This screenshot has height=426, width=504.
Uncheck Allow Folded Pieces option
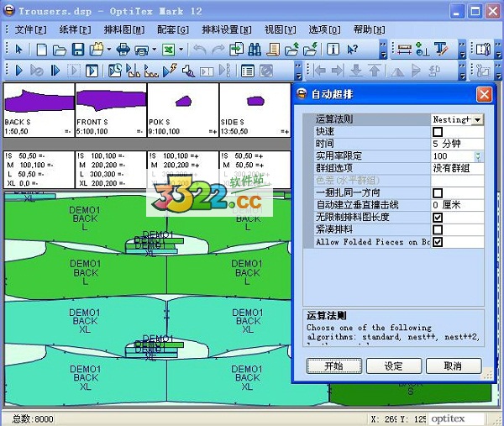[x=438, y=242]
